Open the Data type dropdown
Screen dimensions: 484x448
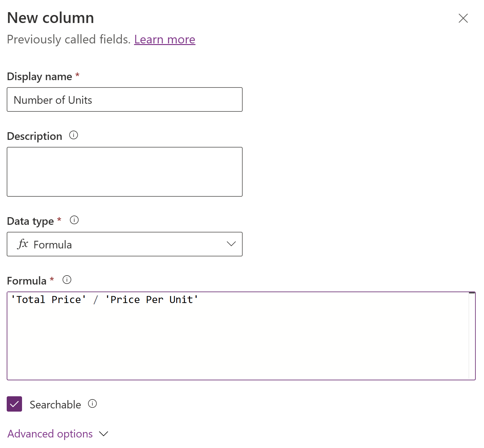click(x=231, y=244)
